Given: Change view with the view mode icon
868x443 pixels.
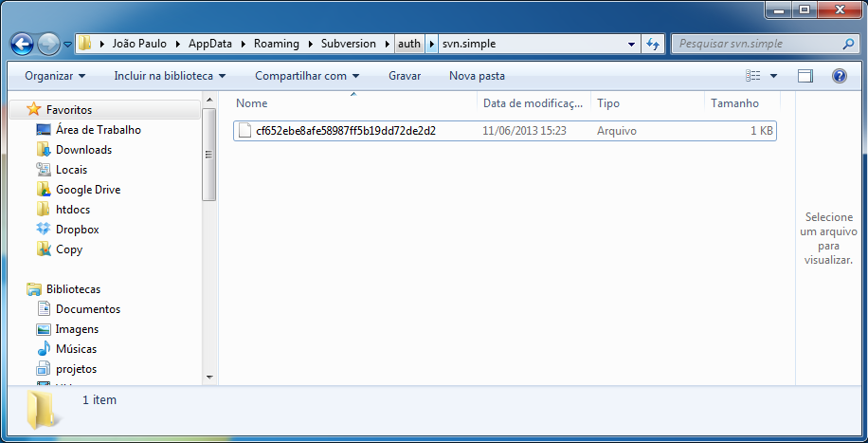Looking at the screenshot, I should [x=752, y=76].
